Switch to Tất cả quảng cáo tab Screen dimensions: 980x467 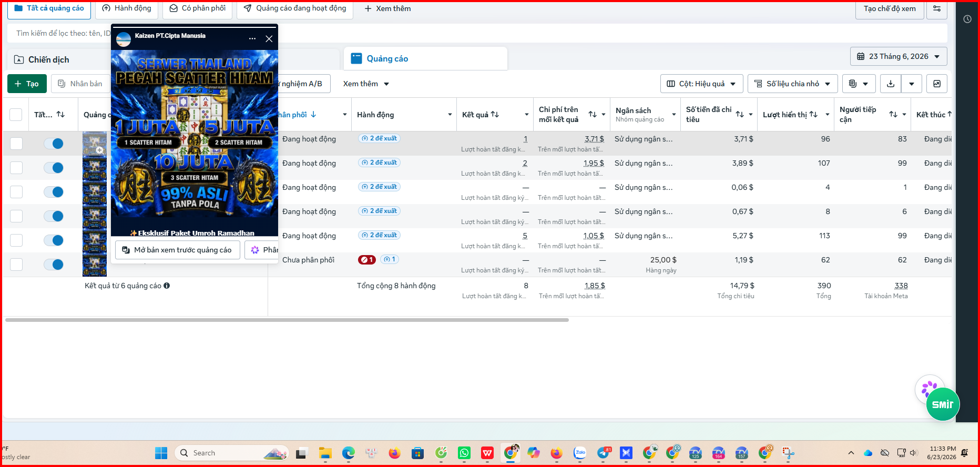pyautogui.click(x=49, y=8)
